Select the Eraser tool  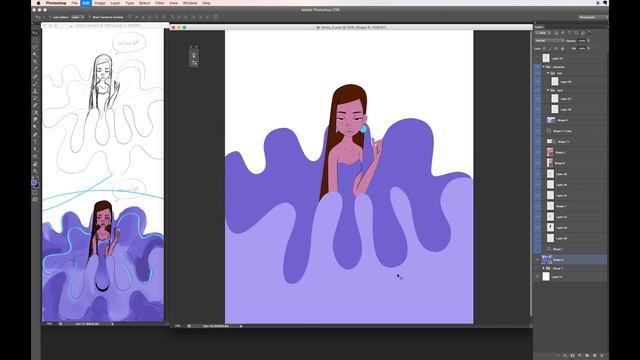[35, 106]
